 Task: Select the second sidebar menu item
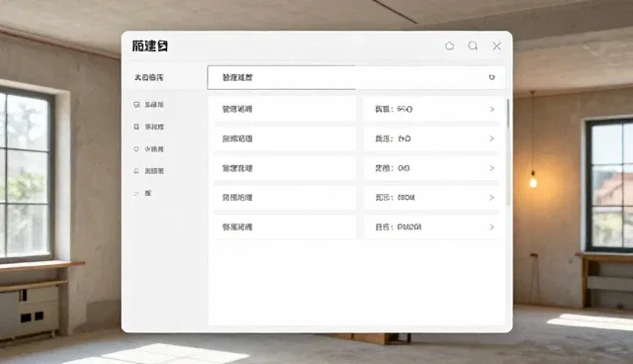click(x=148, y=127)
